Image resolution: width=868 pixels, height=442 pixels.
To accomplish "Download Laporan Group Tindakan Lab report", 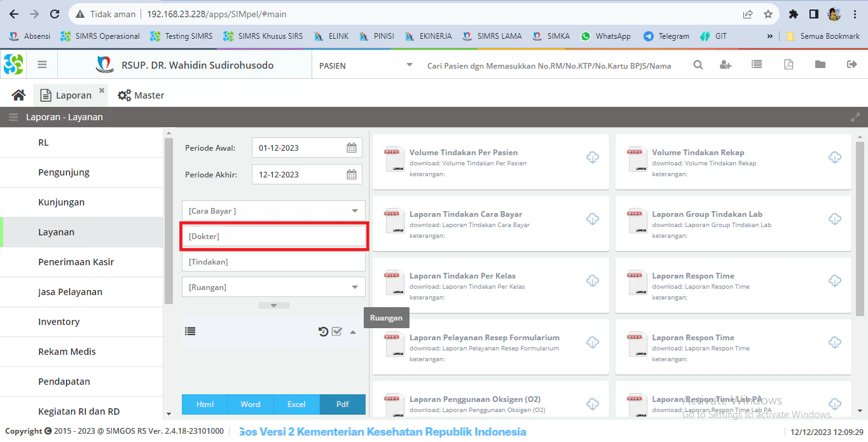I will [835, 219].
